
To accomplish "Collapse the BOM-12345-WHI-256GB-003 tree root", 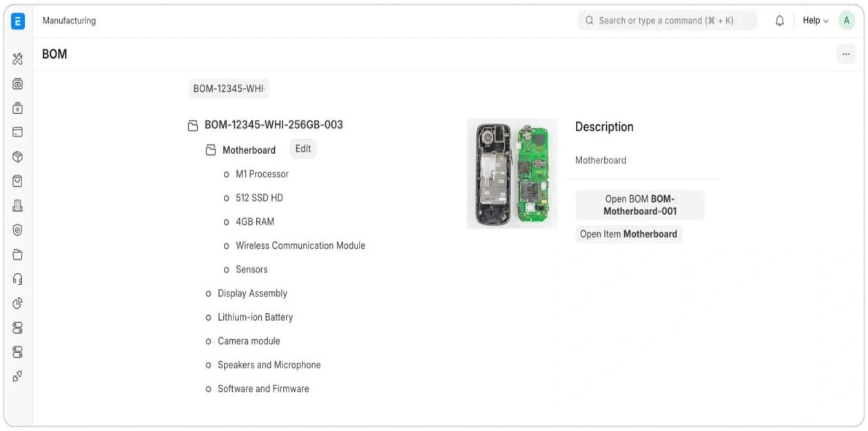I will coord(193,126).
